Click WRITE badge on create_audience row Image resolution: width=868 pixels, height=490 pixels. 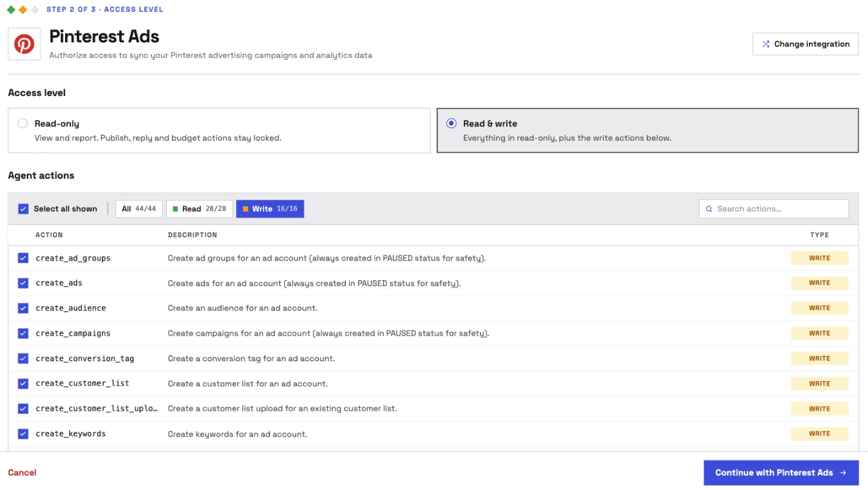[819, 308]
